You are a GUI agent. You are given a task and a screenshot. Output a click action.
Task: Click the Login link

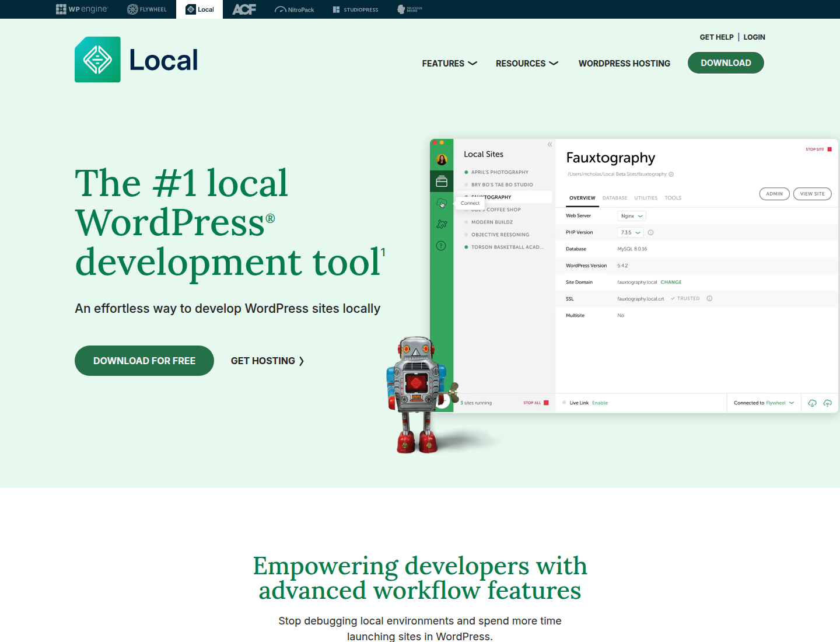[x=754, y=37]
